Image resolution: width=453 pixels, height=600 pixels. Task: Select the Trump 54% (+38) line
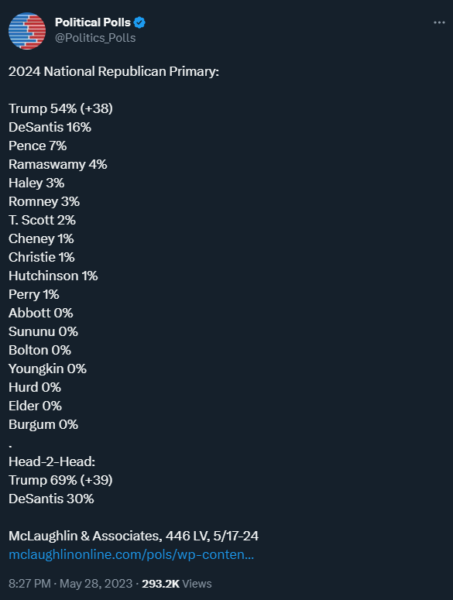pos(60,109)
